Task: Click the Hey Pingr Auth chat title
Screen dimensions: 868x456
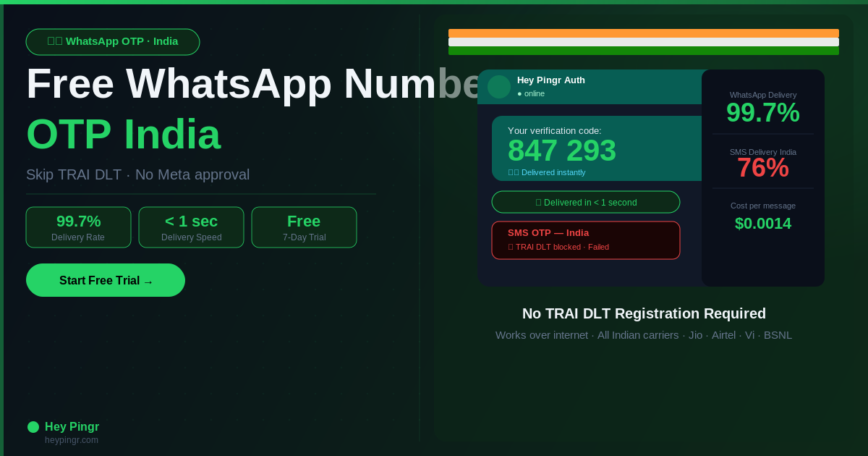Action: [551, 80]
